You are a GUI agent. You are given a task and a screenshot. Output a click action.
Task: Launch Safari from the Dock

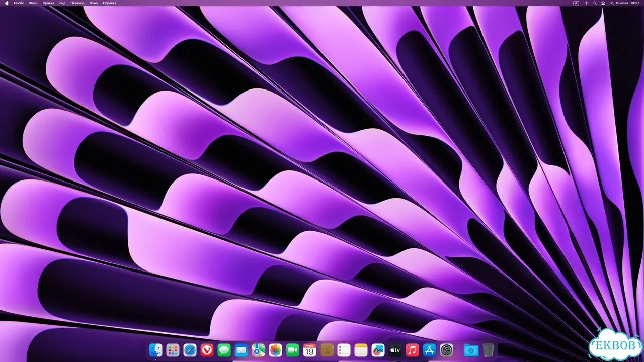tap(190, 350)
